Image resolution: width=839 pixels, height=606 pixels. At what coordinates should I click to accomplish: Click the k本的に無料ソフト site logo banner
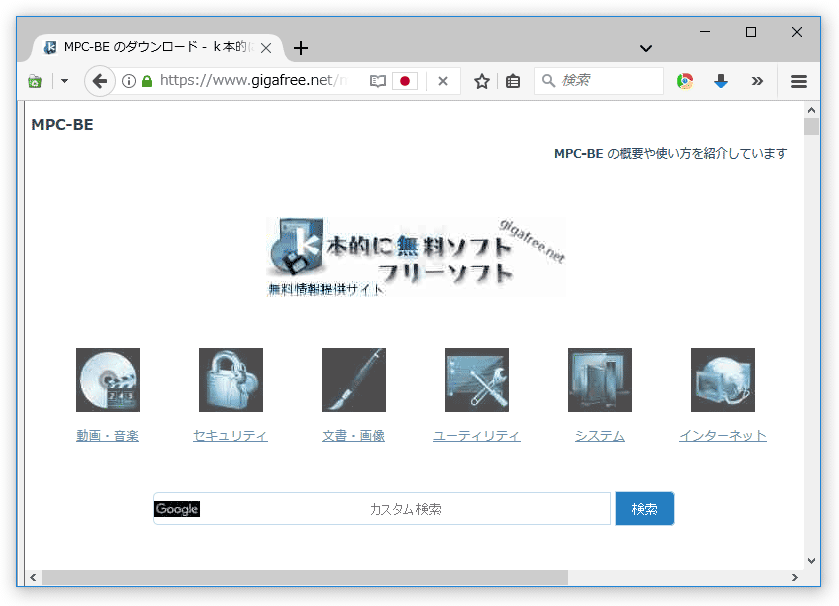(x=415, y=257)
